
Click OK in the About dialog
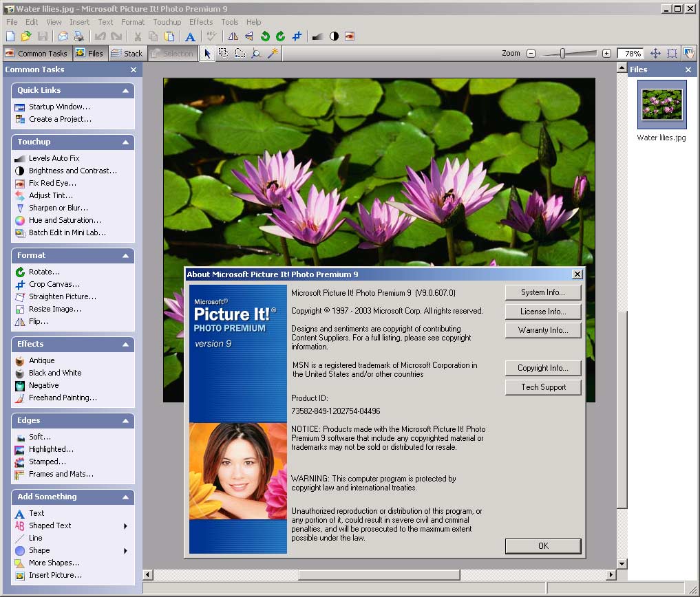(x=543, y=546)
